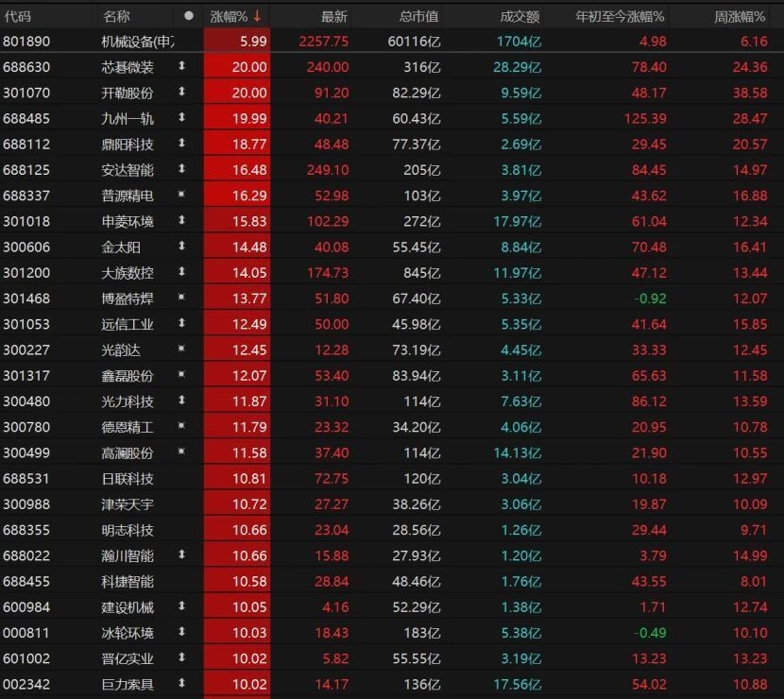The image size is (784, 699).
Task: Click the marker icon in 冰轮环境 row
Action: 181,632
